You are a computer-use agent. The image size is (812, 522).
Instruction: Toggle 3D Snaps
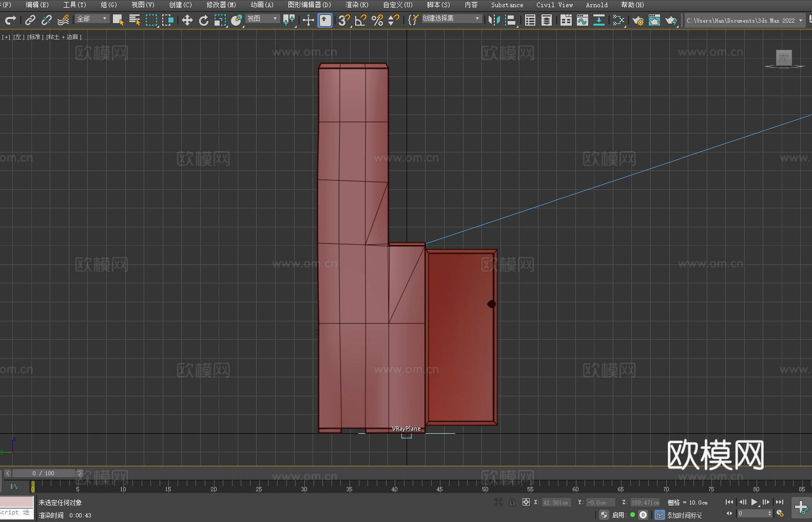point(344,20)
